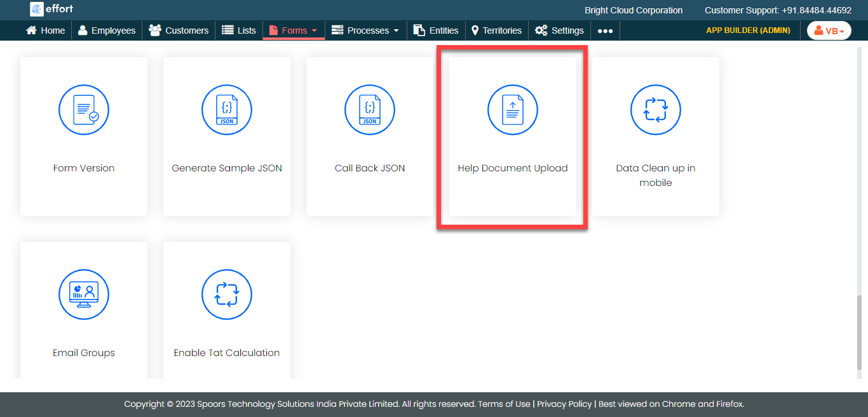Image resolution: width=868 pixels, height=417 pixels.
Task: Go to the Employees menu
Action: point(107,30)
